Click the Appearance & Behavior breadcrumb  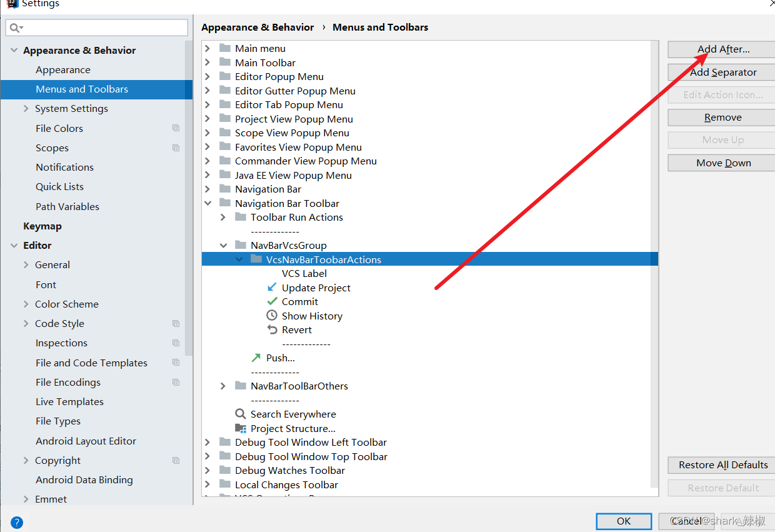257,27
